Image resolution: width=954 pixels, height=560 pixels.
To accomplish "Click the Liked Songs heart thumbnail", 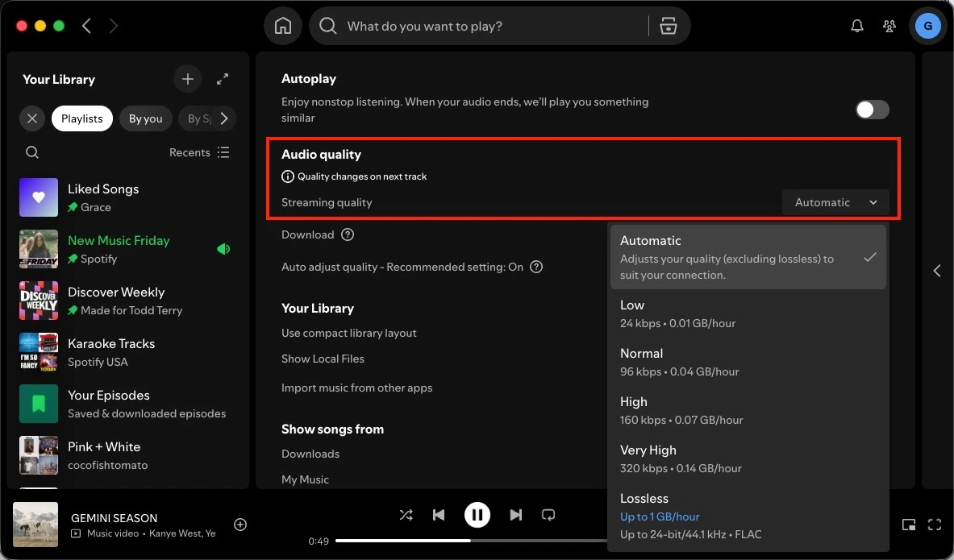I will click(39, 197).
